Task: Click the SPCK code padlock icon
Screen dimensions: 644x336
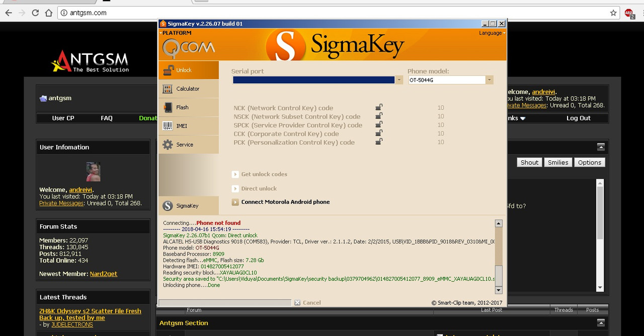Action: pyautogui.click(x=379, y=125)
